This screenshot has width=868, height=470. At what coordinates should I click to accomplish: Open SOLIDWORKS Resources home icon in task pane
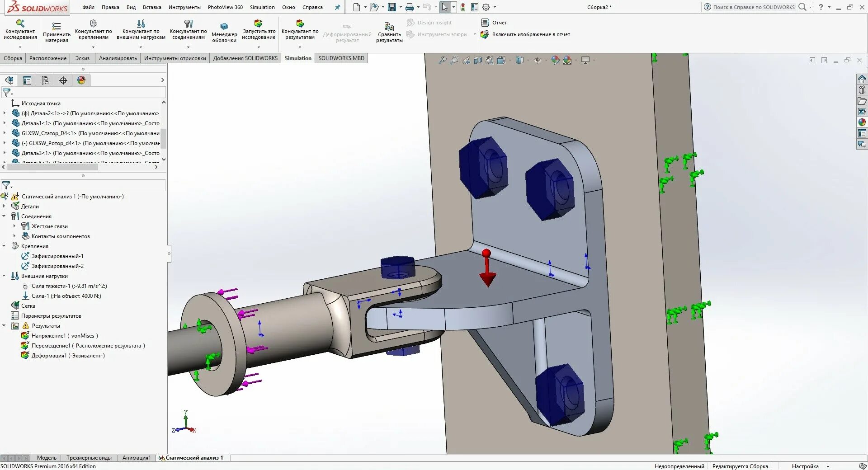point(862,79)
